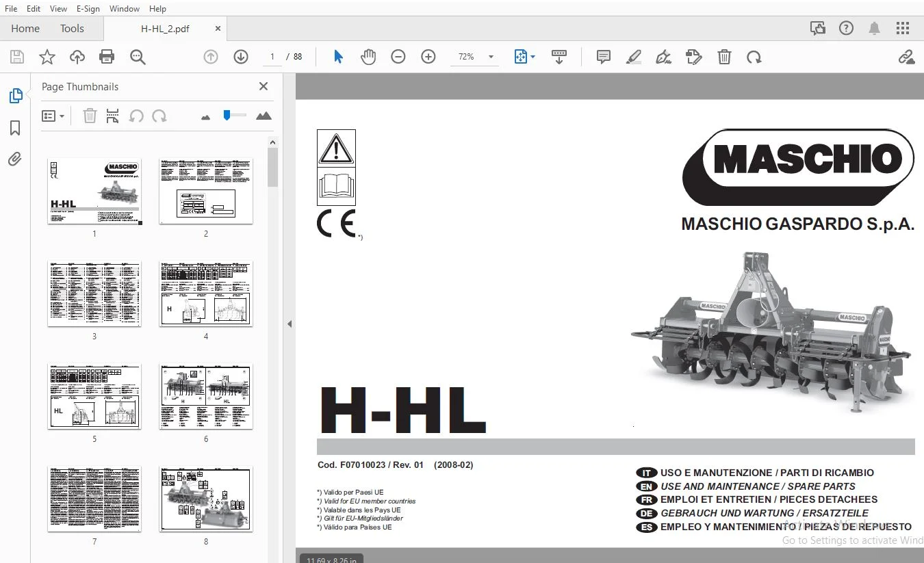The image size is (924, 563).
Task: Add a sticky note comment
Action: point(603,57)
